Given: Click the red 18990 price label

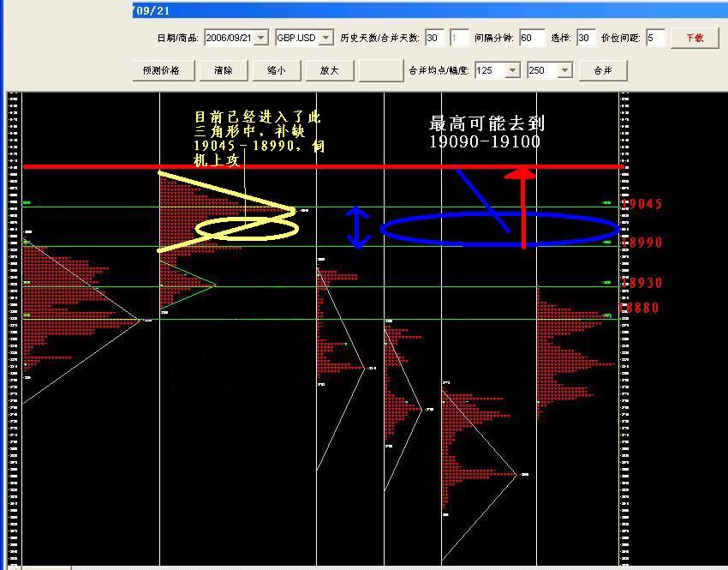Looking at the screenshot, I should click(x=641, y=242).
